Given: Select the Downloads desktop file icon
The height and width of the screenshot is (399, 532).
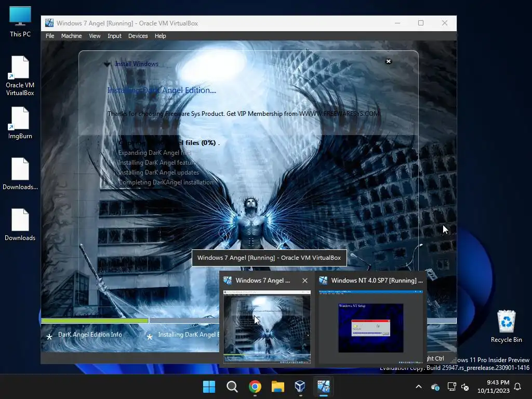Looking at the screenshot, I should point(20,224).
